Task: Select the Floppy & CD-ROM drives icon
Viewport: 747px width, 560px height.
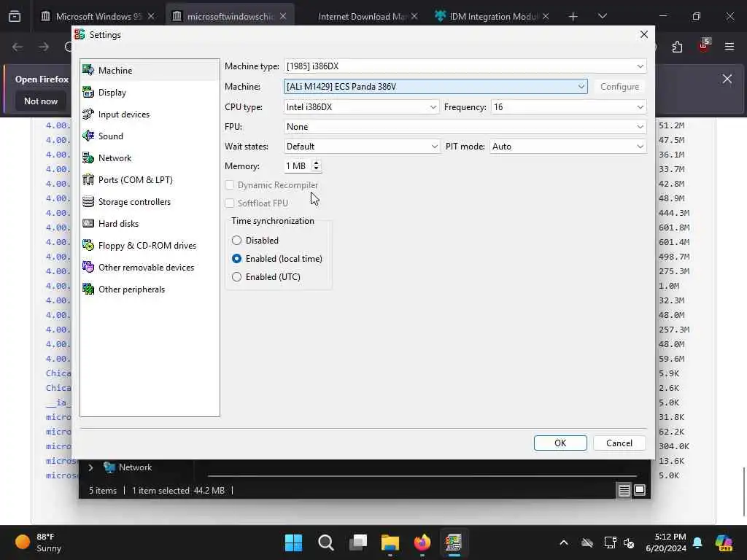Action: (x=88, y=245)
